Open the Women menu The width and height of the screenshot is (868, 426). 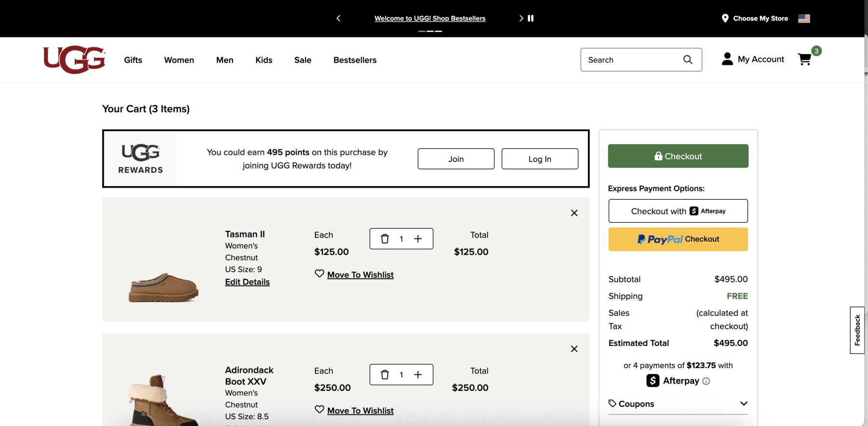(179, 60)
